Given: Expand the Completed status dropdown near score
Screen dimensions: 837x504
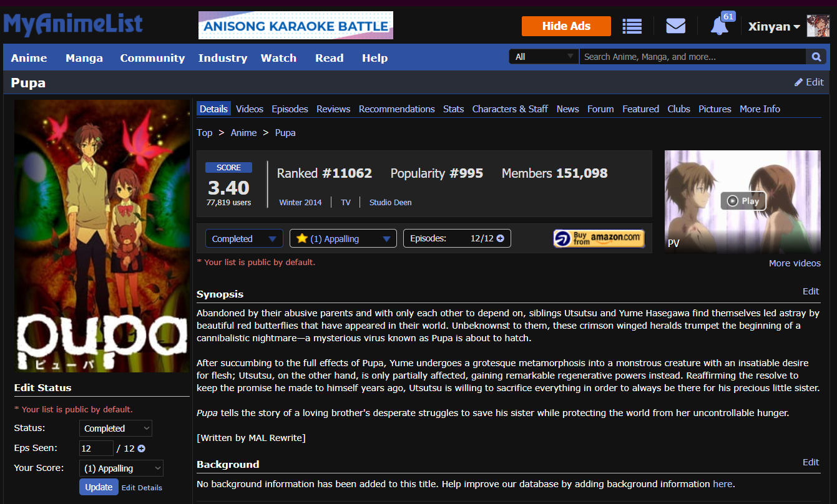Looking at the screenshot, I should (x=243, y=238).
